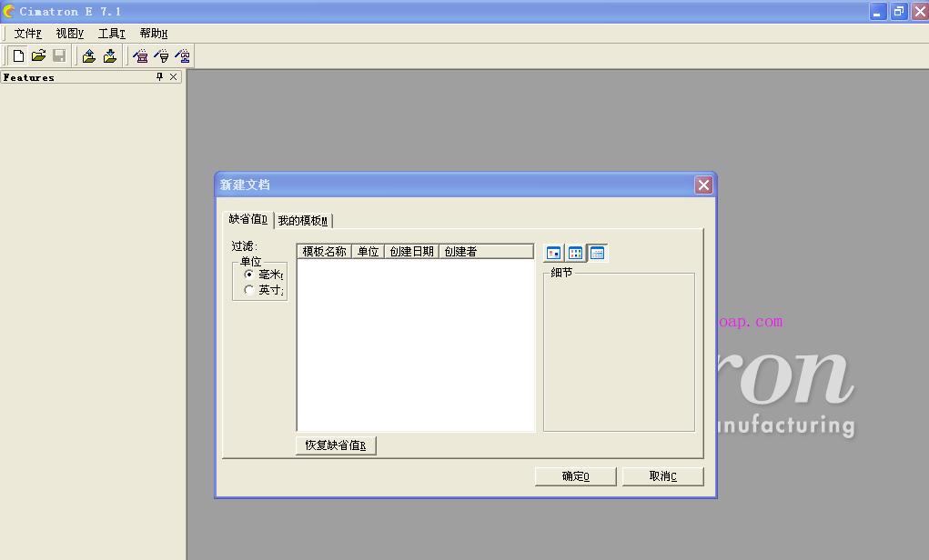Launch the blue die wizard icon

[x=183, y=56]
